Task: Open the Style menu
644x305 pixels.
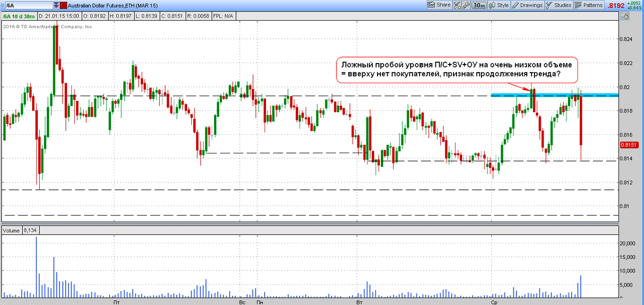Action: click(x=499, y=5)
